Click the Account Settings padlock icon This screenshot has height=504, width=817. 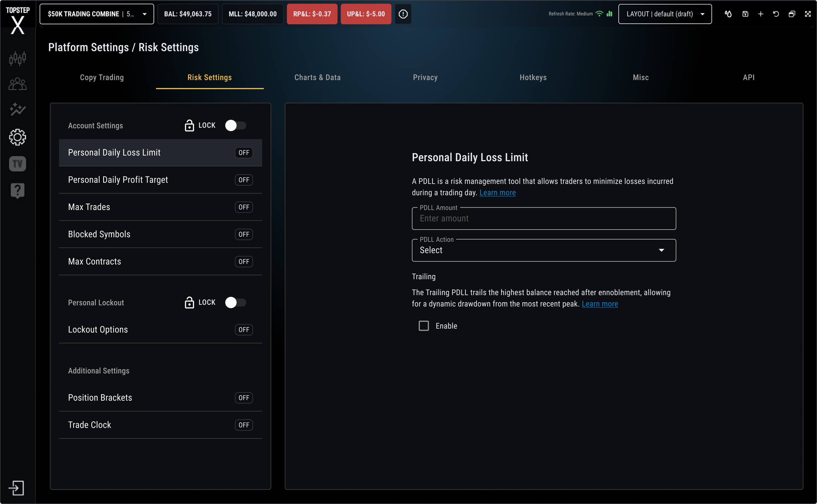[189, 125]
